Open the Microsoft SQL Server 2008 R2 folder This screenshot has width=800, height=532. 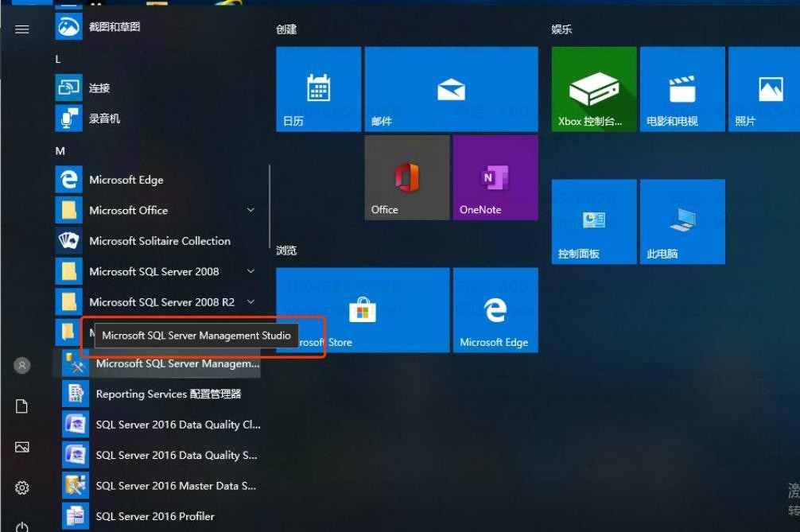coord(156,302)
